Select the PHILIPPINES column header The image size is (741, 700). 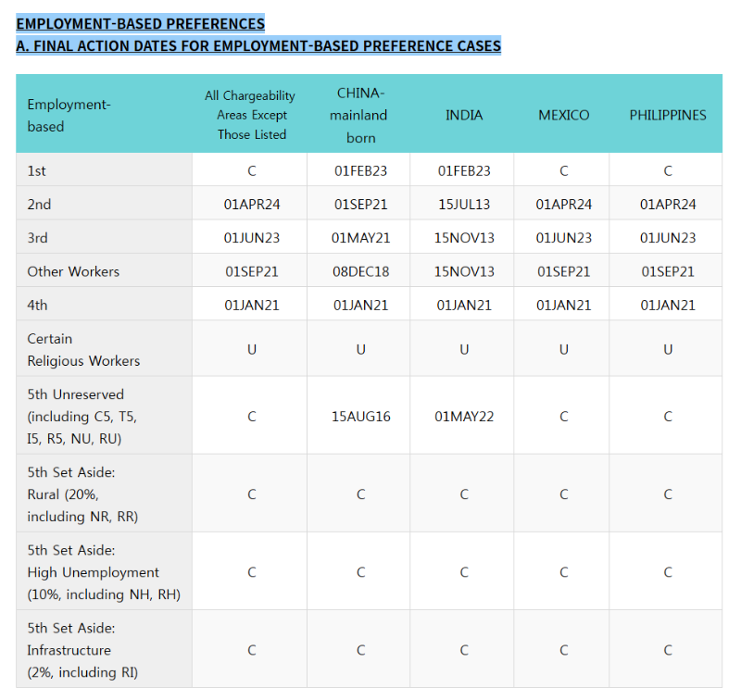[x=668, y=115]
